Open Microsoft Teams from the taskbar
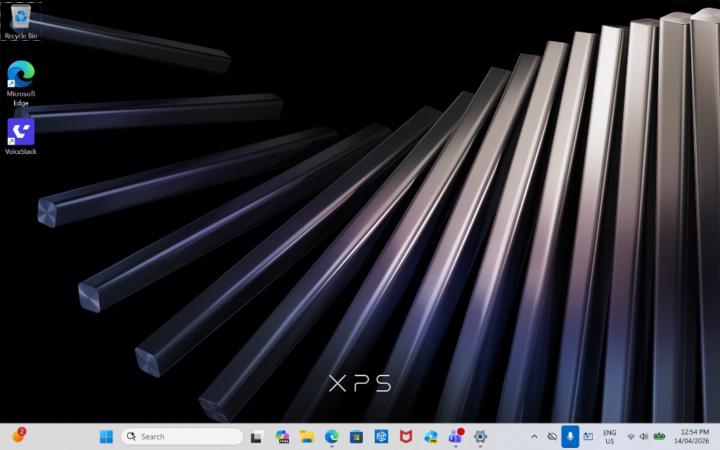Screen dimensions: 720x450 pyautogui.click(x=456, y=437)
